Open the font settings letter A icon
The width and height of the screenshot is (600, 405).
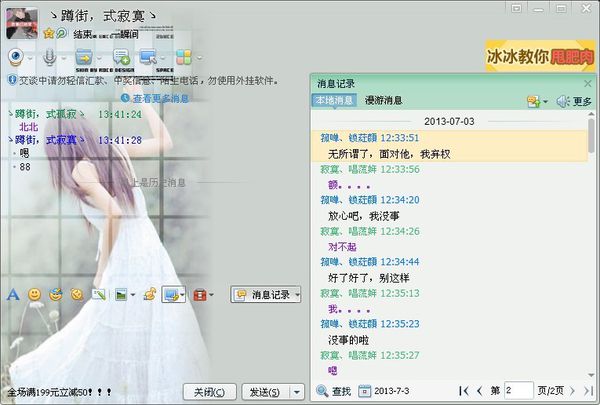13,295
